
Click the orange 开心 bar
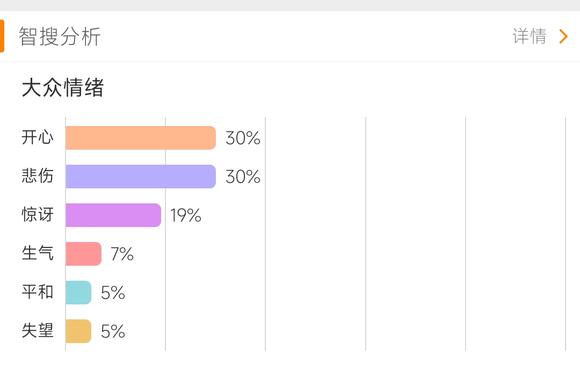[141, 138]
